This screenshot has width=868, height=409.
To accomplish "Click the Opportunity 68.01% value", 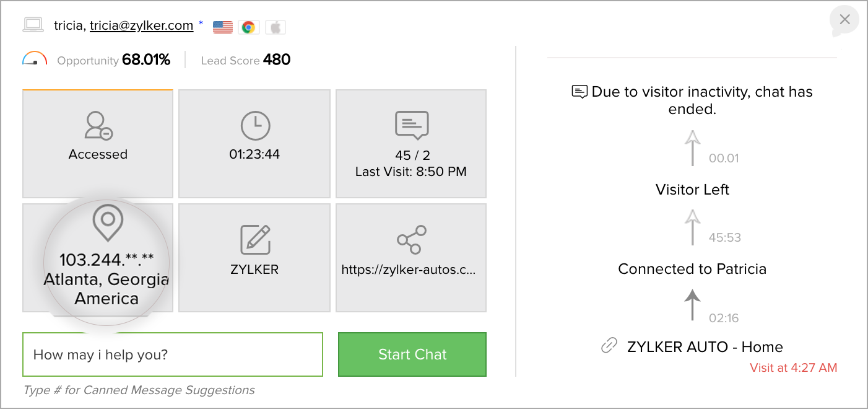I will pyautogui.click(x=145, y=60).
